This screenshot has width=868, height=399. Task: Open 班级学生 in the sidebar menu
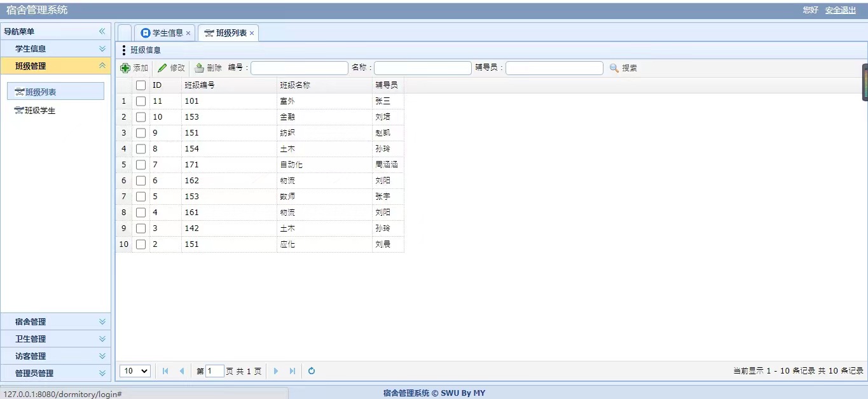click(39, 111)
